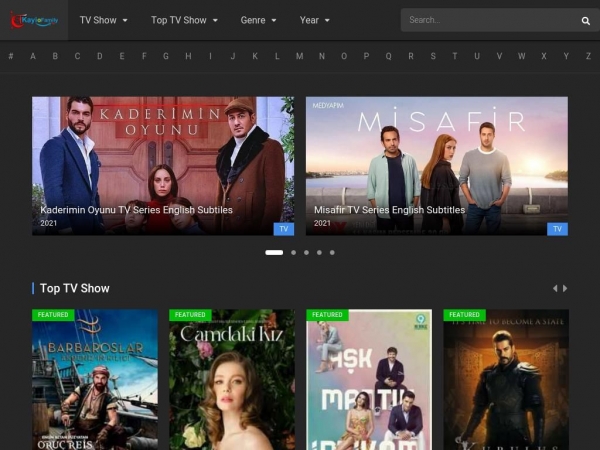Screen dimensions: 600x450
Task: Filter shows by letter L
Action: 277,56
